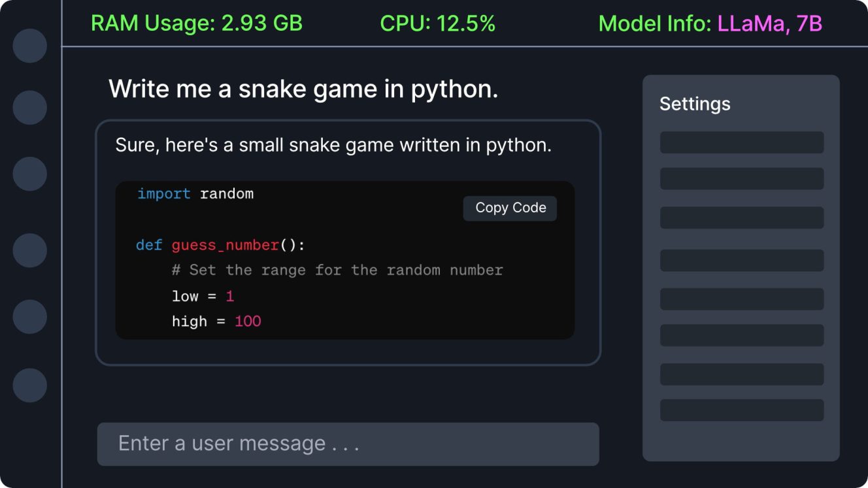Click the 'Settings' panel heading
868x488 pixels.
[695, 104]
